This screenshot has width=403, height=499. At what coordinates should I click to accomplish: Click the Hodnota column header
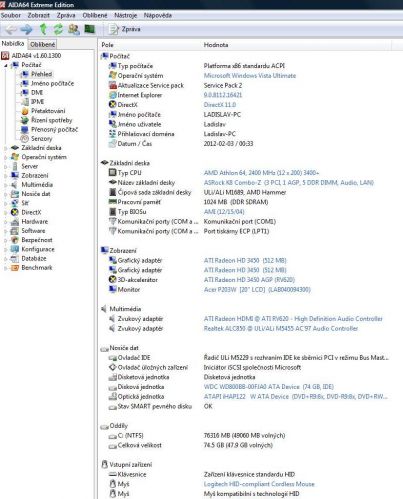[216, 45]
